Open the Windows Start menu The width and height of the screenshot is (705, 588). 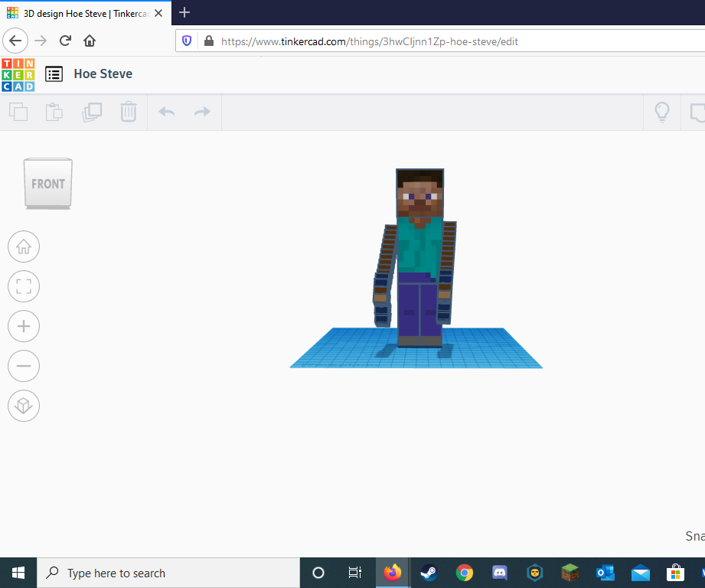click(x=18, y=573)
